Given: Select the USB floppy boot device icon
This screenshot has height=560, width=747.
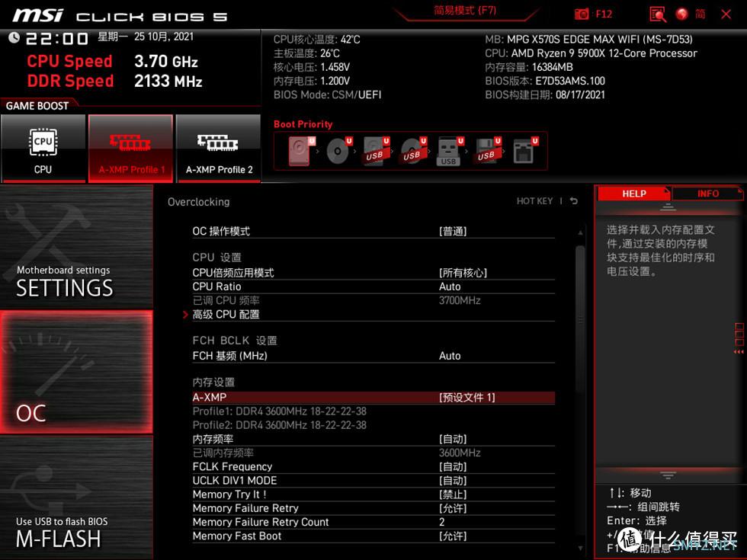Looking at the screenshot, I should pyautogui.click(x=487, y=151).
